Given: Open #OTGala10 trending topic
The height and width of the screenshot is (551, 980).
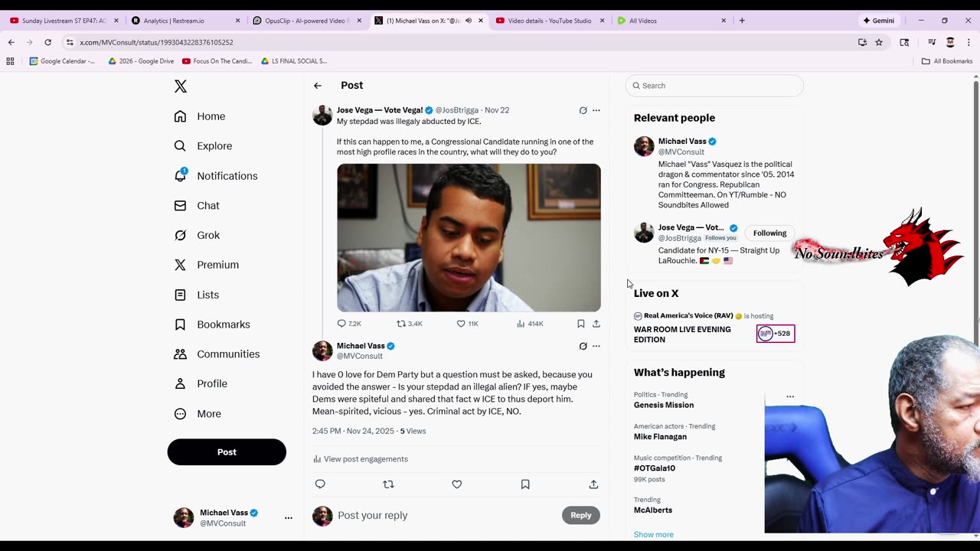Looking at the screenshot, I should click(x=655, y=468).
